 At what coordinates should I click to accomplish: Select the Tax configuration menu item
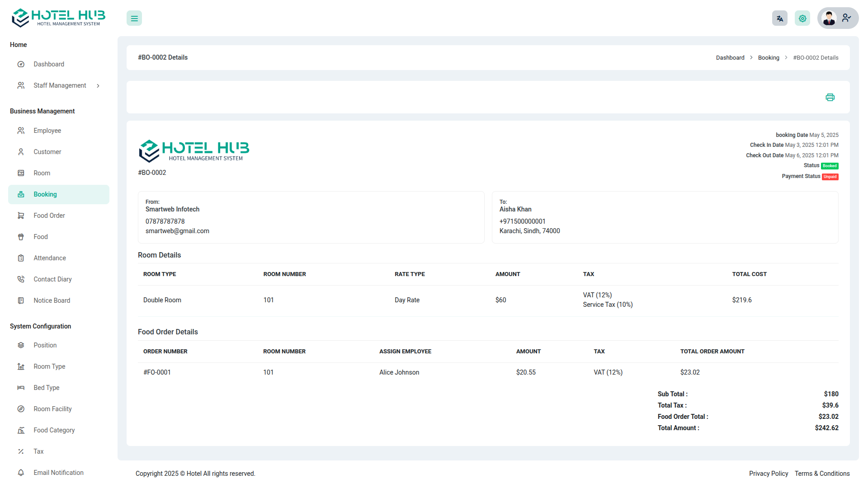[x=38, y=451]
